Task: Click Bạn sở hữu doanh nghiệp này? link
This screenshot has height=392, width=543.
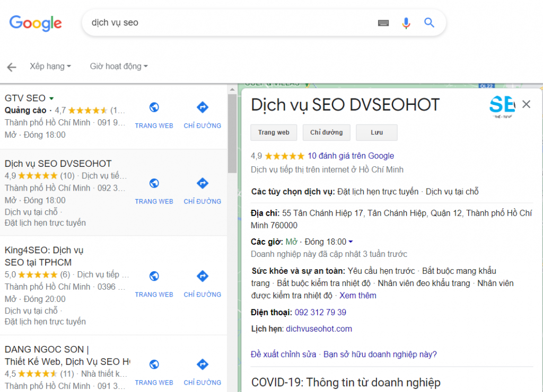Action: (380, 354)
